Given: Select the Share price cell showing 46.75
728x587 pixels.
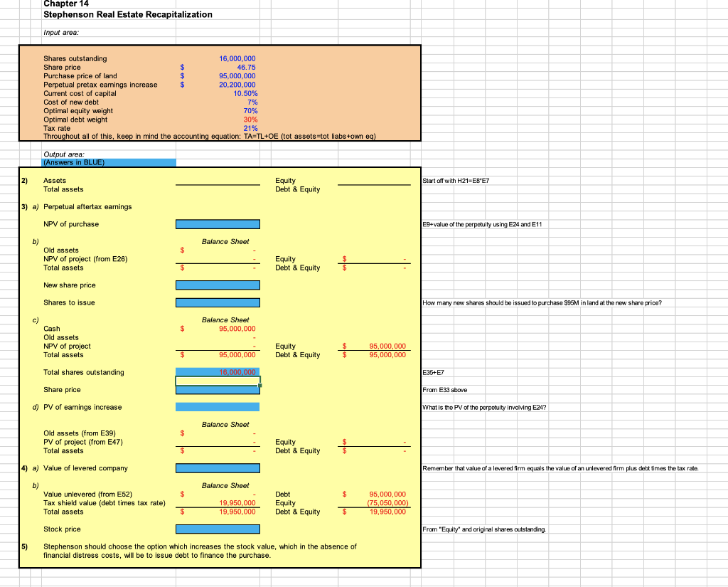Looking at the screenshot, I should click(241, 67).
